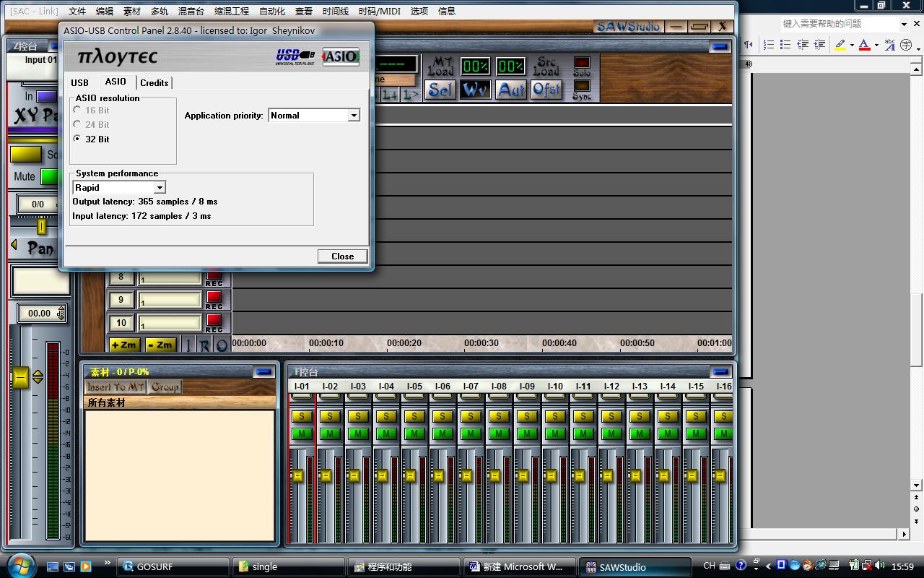
Task: Click the Insert To MT button
Action: [x=116, y=387]
